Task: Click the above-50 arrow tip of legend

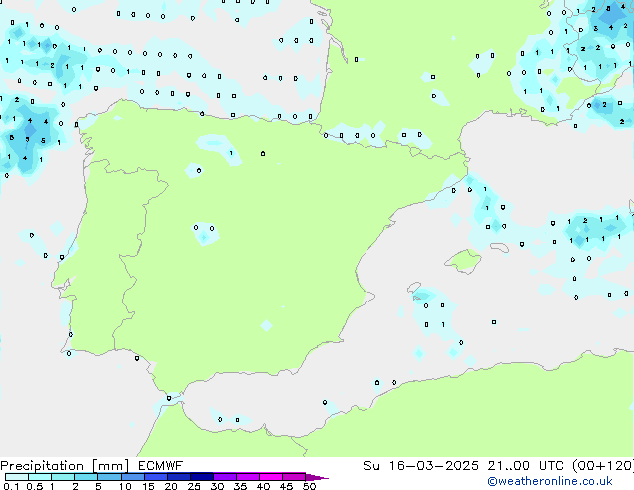Action: [317, 477]
